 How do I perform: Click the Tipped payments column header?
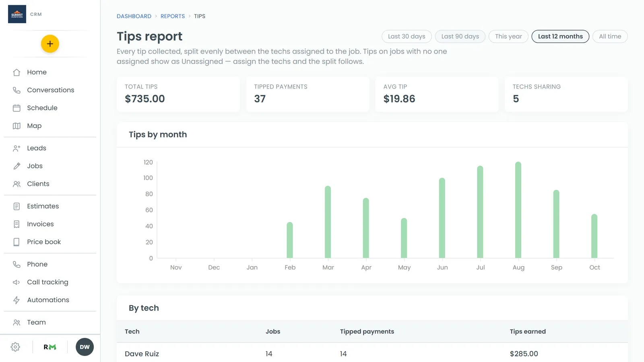(367, 331)
